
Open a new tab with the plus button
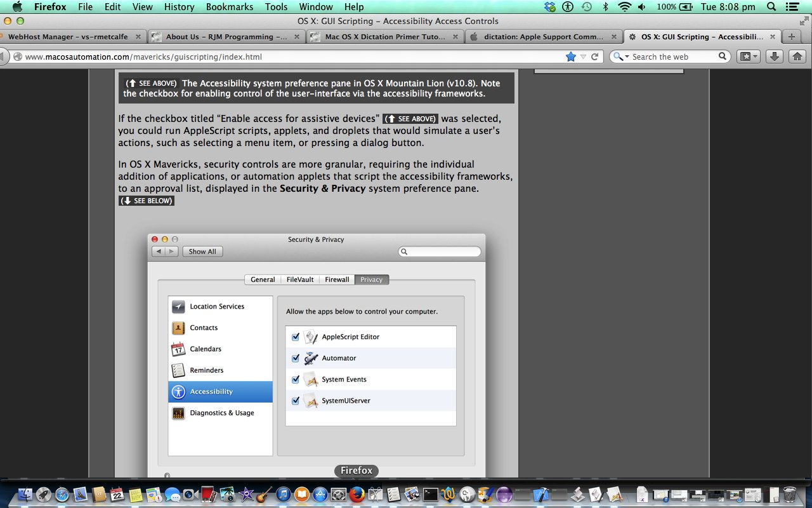pyautogui.click(x=791, y=37)
